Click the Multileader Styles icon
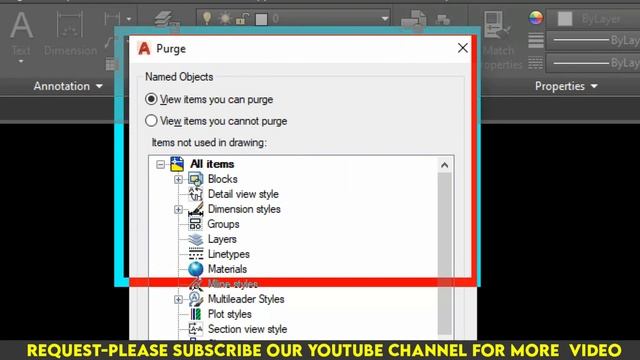This screenshot has height=360, width=640. pos(196,299)
